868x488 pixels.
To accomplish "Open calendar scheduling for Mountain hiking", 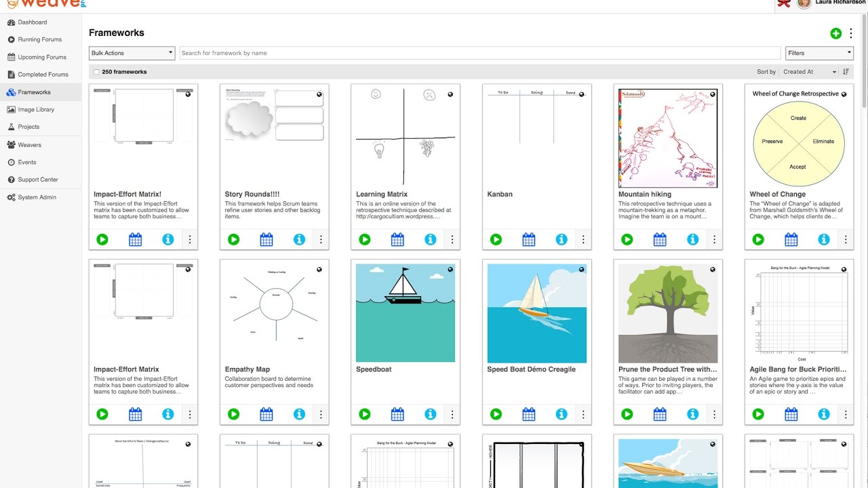I will tap(660, 239).
